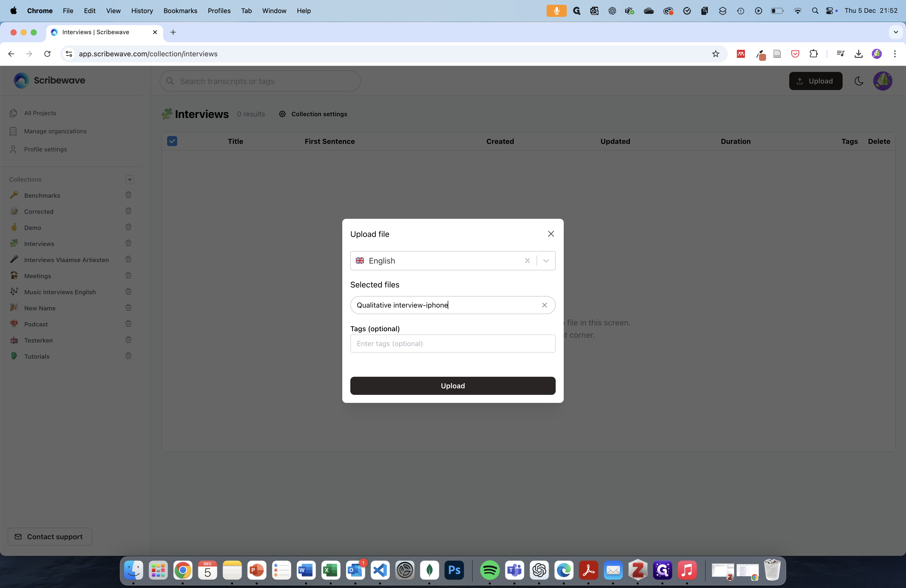This screenshot has height=588, width=906.
Task: Open Spotlight search in the menu bar
Action: 815,11
